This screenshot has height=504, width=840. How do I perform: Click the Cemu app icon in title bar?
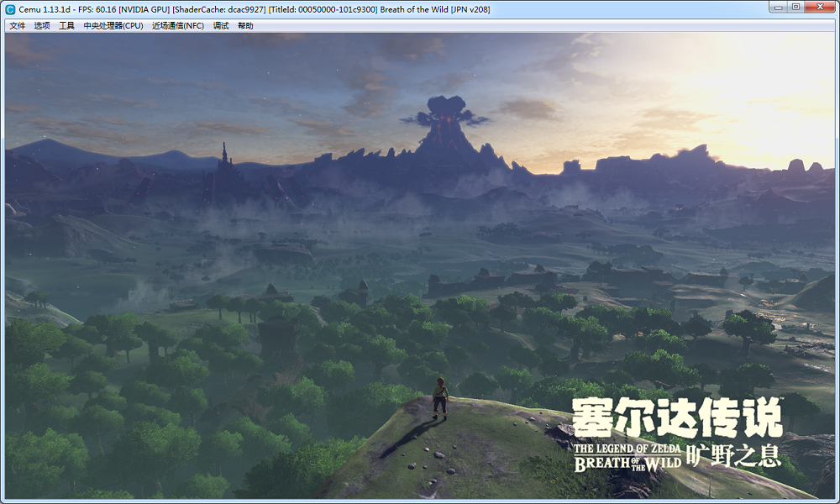(x=10, y=9)
